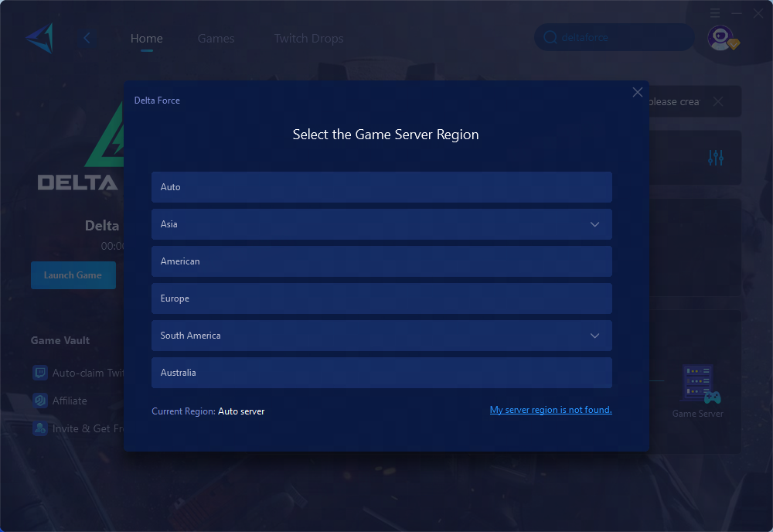Click the 'Current Region: Auto server' text

pos(208,411)
